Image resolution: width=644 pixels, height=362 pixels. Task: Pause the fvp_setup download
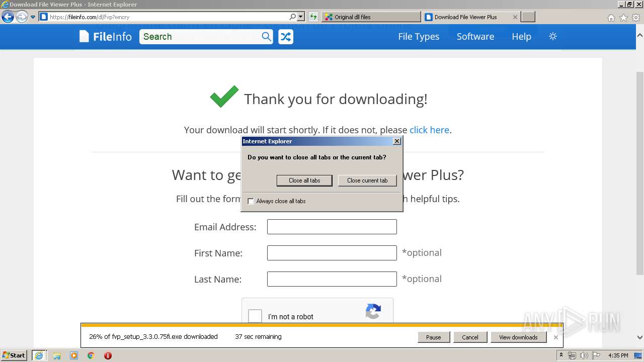tap(434, 337)
